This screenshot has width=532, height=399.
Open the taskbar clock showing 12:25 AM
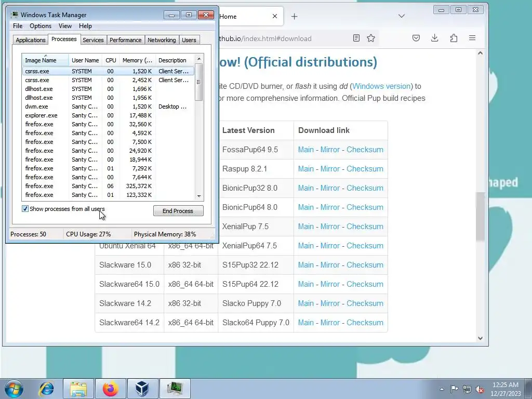tap(506, 389)
